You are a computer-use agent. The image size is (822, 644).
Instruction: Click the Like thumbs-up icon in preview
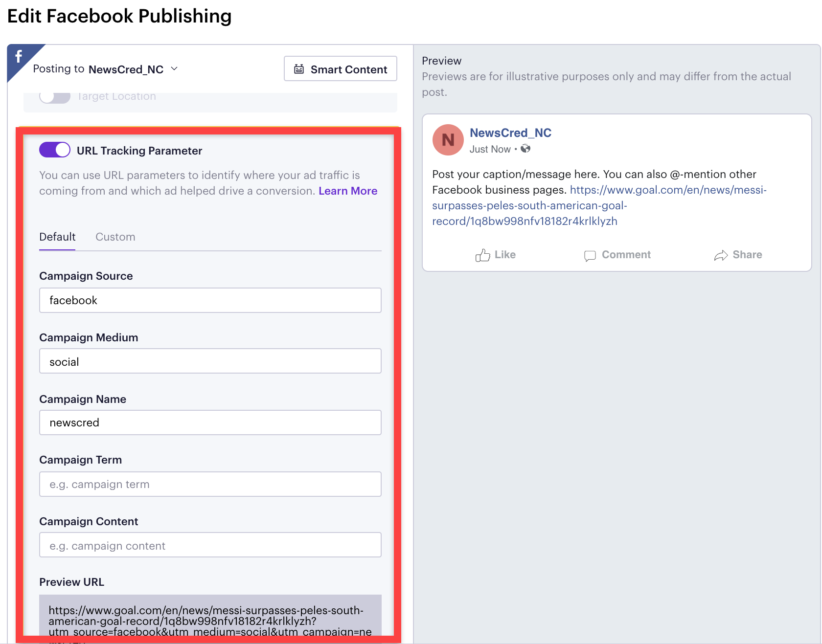click(482, 255)
